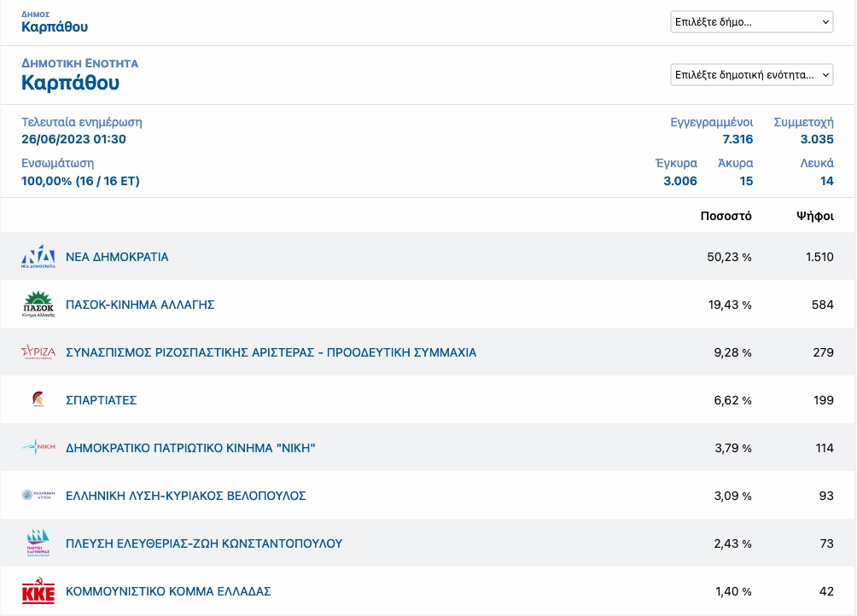Open the ΠΑΣΟΚ-ΚΙΝΗΜΑ ΑΛΛΑΓΗΣ link
Screen dimensions: 857x616
(x=140, y=305)
